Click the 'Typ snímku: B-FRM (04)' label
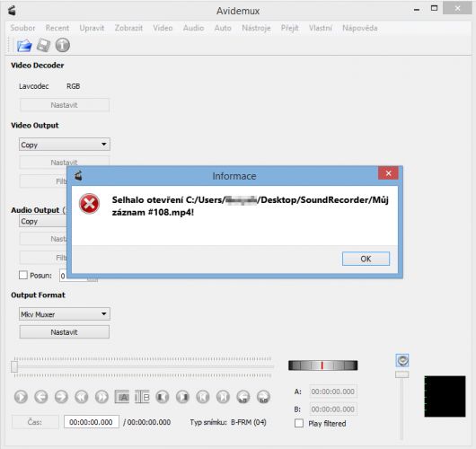 tap(228, 422)
